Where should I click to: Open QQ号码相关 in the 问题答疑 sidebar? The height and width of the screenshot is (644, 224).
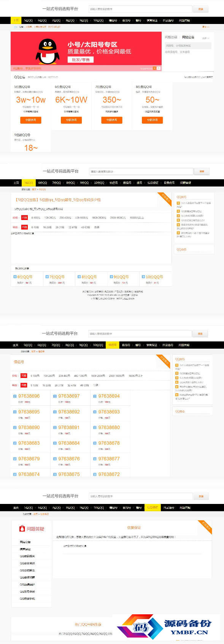tap(27, 556)
